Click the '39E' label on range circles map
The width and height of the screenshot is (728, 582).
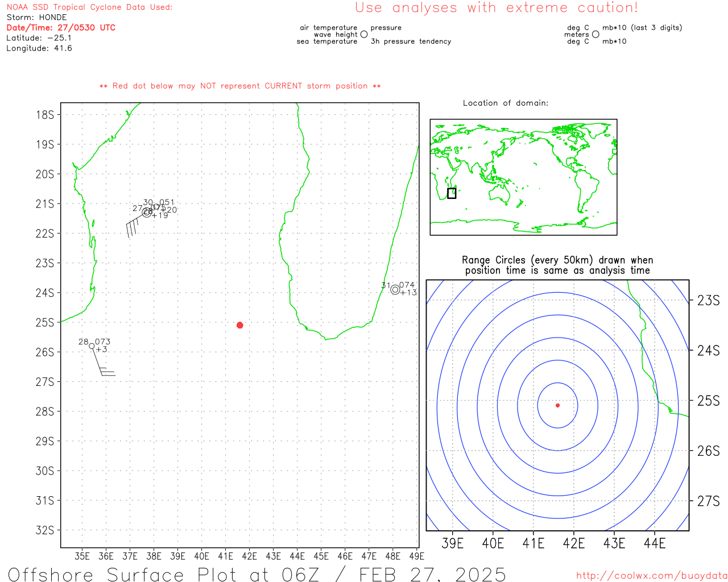tap(453, 543)
